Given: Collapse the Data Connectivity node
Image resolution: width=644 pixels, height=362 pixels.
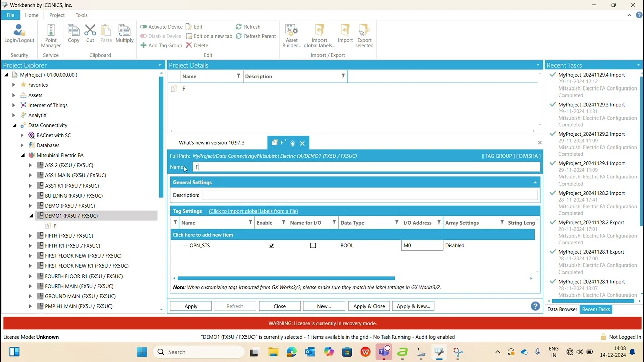Looking at the screenshot, I should click(14, 125).
